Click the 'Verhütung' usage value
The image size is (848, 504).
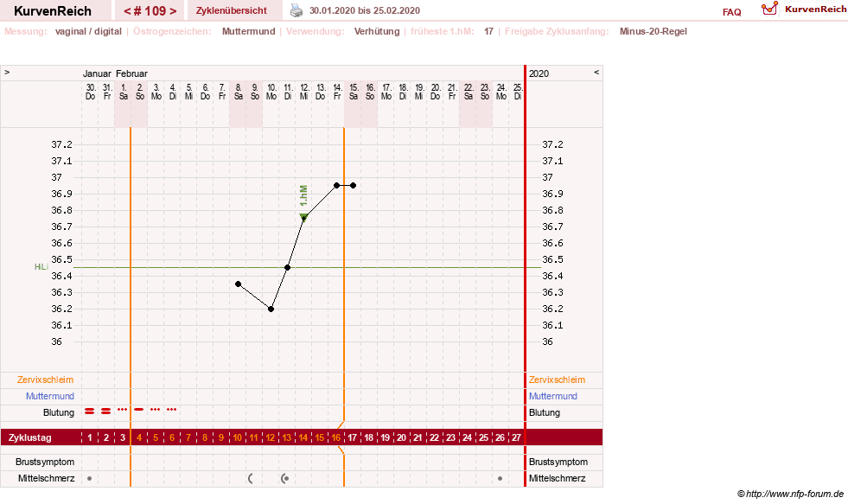click(377, 31)
